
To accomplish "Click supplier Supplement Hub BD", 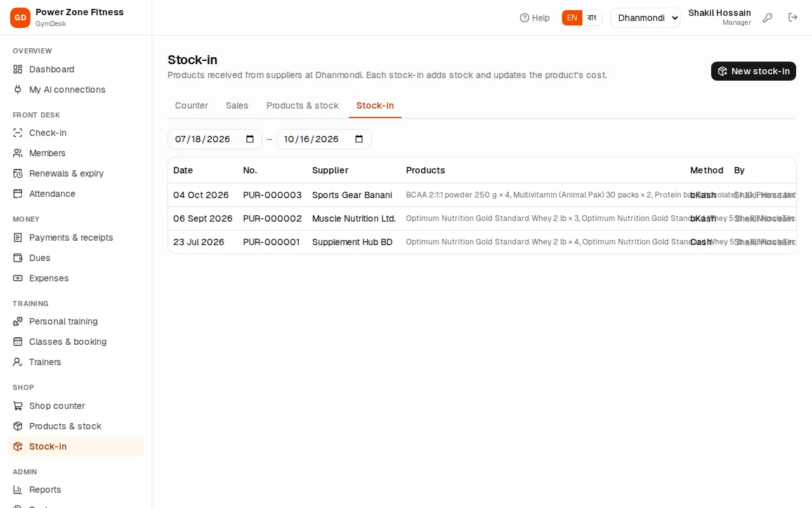I will [352, 242].
